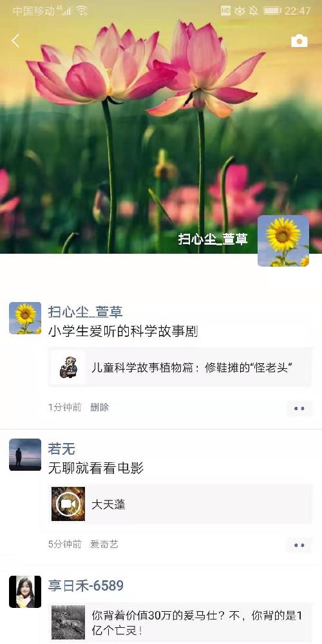Image resolution: width=322 pixels, height=644 pixels.
Task: Tap the sunflower profile avatar on cover
Action: [x=283, y=241]
